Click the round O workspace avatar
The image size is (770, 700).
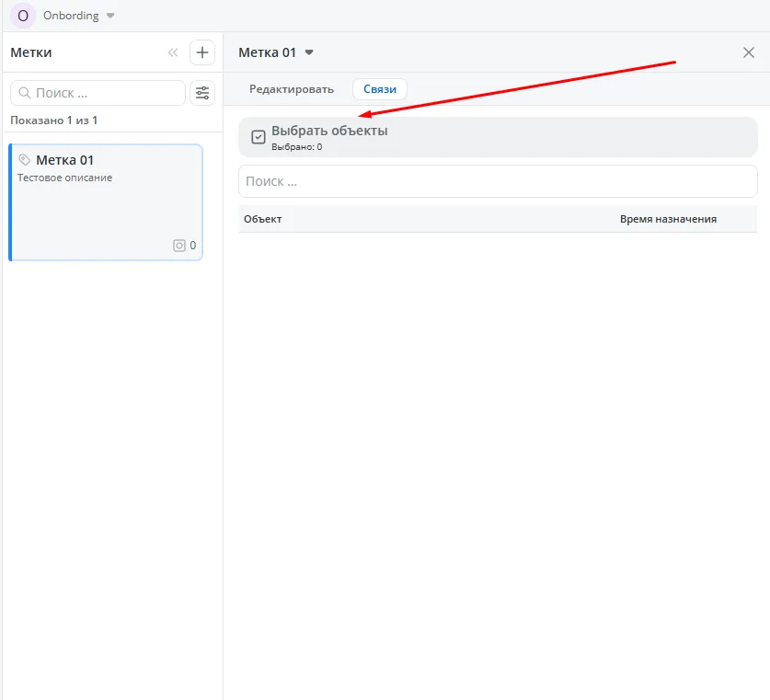(22, 16)
